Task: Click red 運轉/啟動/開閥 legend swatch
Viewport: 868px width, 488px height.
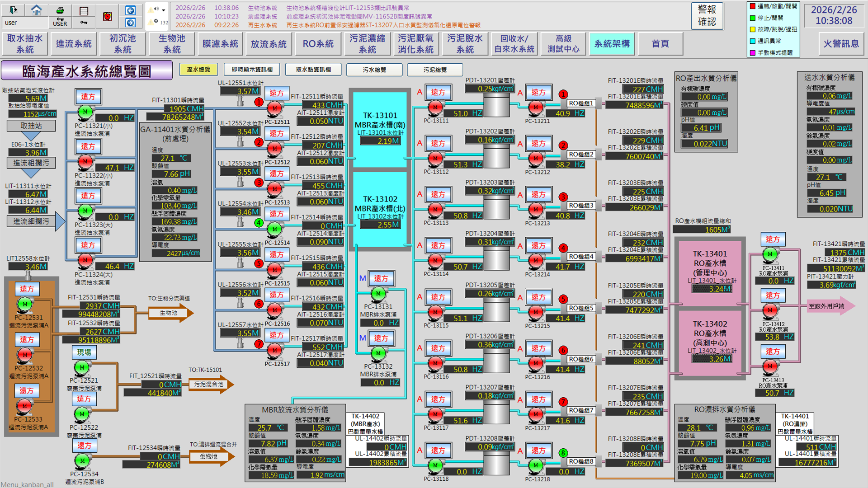Action: pos(753,6)
